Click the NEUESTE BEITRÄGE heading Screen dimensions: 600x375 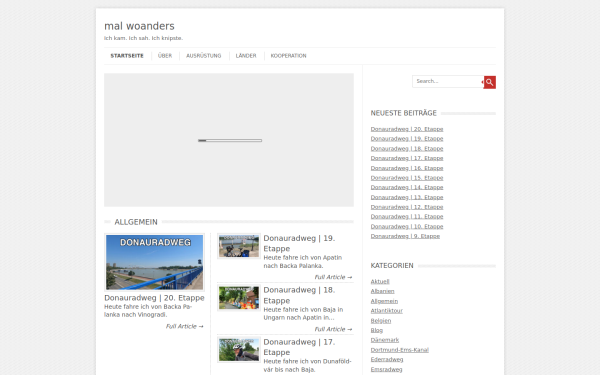pyautogui.click(x=403, y=113)
